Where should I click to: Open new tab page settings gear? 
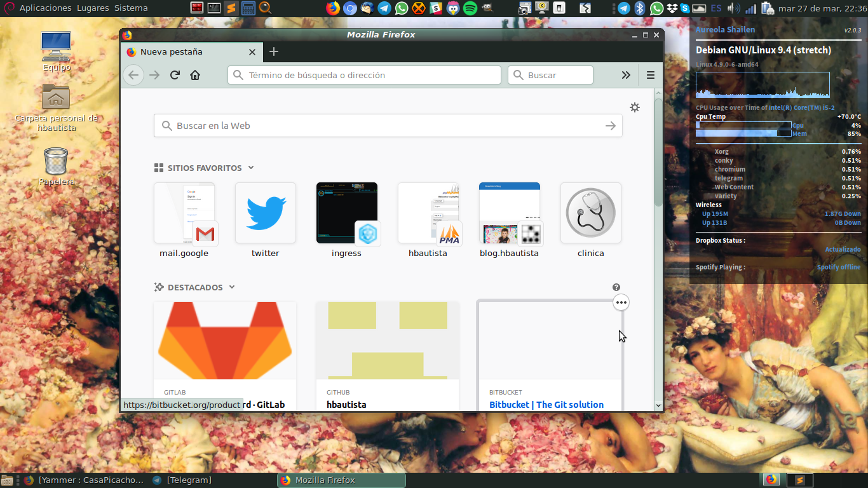[x=634, y=107]
